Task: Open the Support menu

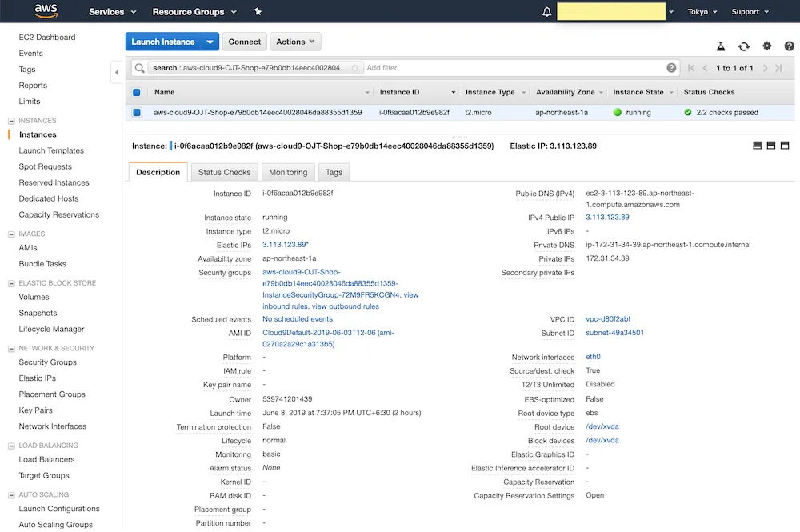Action: pyautogui.click(x=750, y=12)
